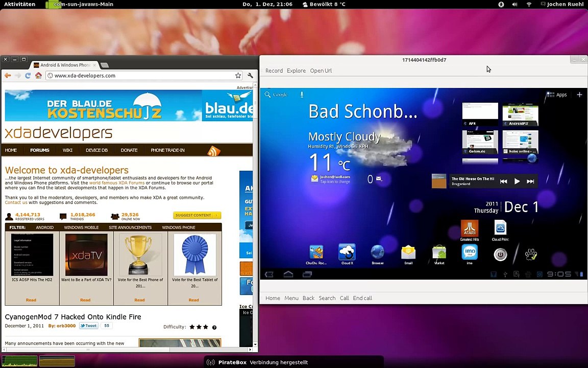Open Aktivitäten overview in top panel
Screen dimensions: 588x368
point(19,4)
